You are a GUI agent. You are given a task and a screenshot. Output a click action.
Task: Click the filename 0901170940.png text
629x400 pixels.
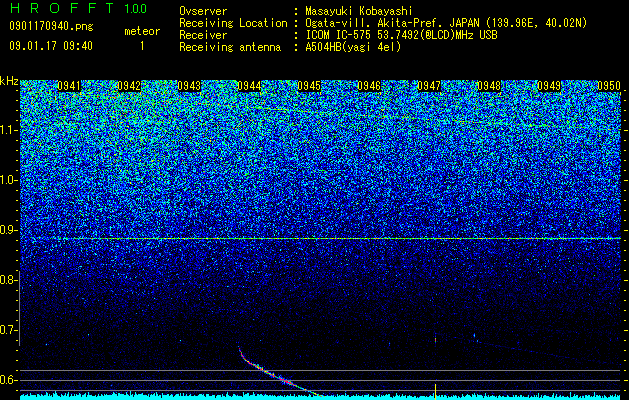[x=51, y=26]
